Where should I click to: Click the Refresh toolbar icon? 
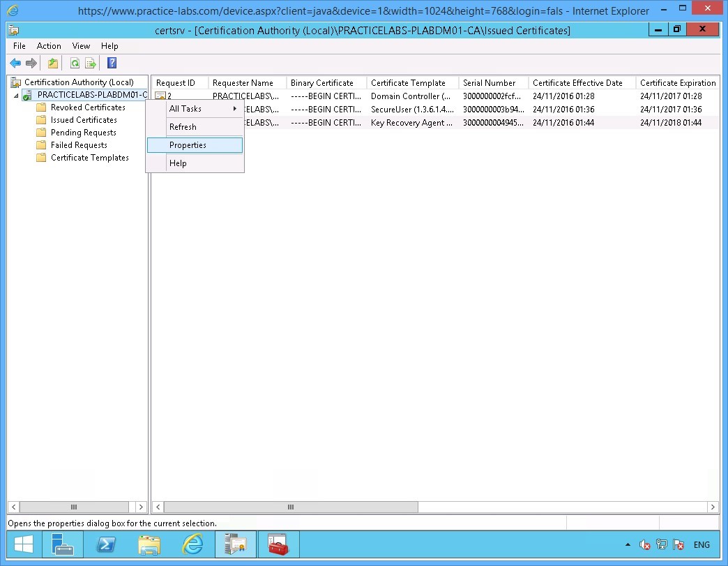[74, 63]
